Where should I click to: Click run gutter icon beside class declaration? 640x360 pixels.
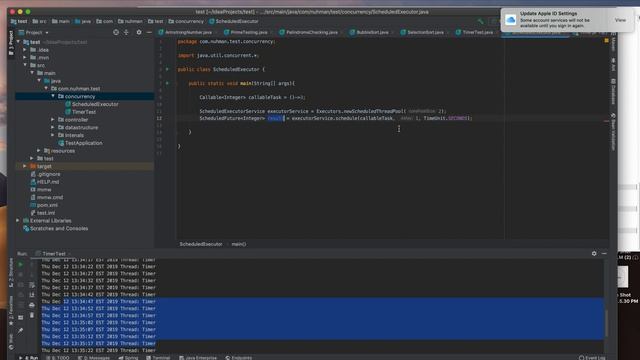pos(167,69)
